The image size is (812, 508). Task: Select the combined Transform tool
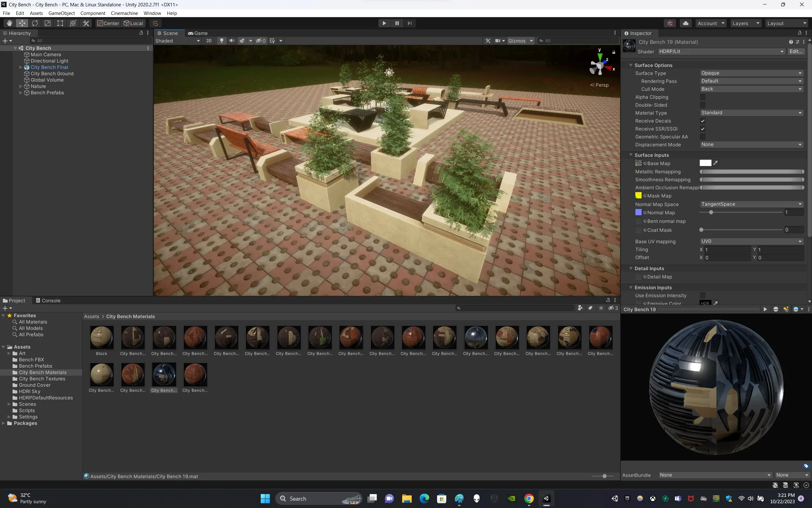[x=73, y=23]
